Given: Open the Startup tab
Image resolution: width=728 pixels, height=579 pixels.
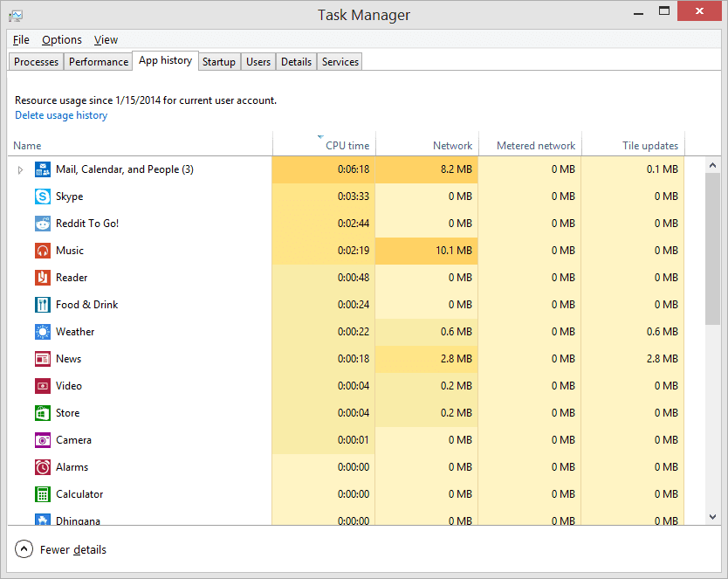Looking at the screenshot, I should [x=219, y=62].
